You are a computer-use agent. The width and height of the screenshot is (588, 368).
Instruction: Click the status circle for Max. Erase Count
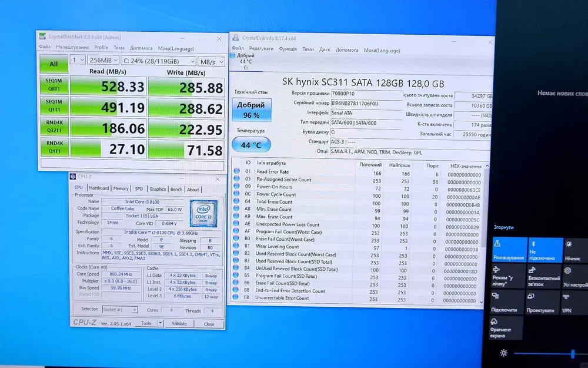(x=236, y=216)
